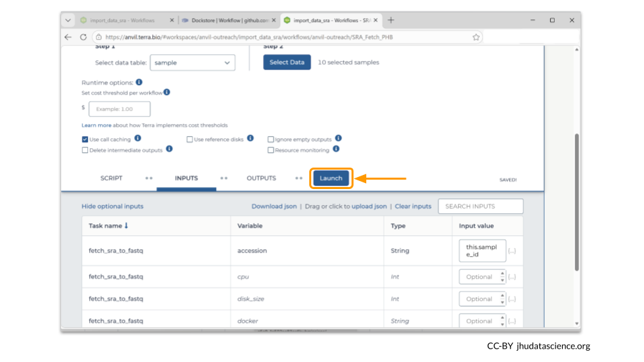This screenshot has height=362, width=644.
Task: Click the browser back arrow
Action: (68, 37)
